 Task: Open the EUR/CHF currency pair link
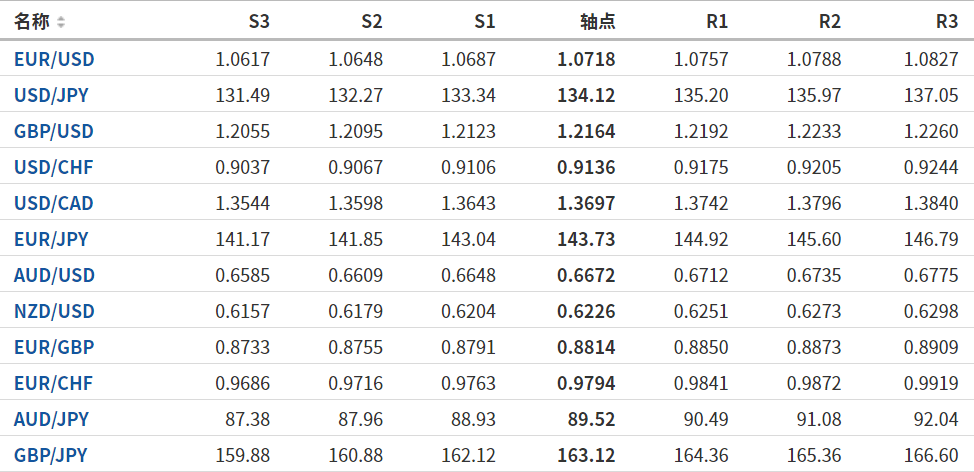(53, 383)
